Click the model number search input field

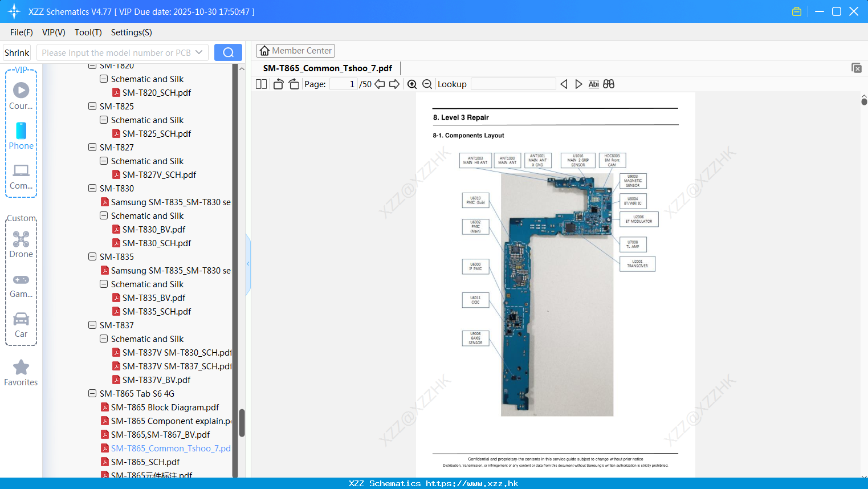116,52
